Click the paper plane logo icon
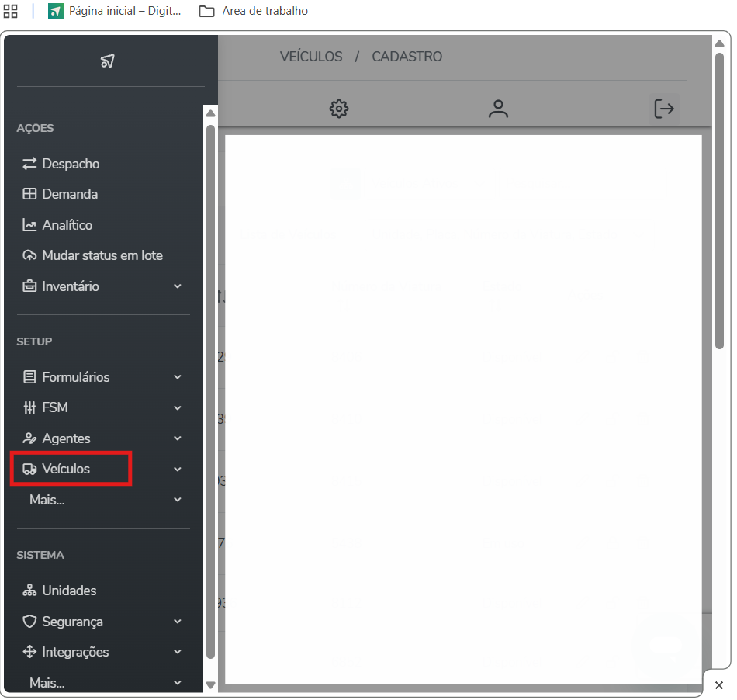737x700 pixels. click(108, 61)
